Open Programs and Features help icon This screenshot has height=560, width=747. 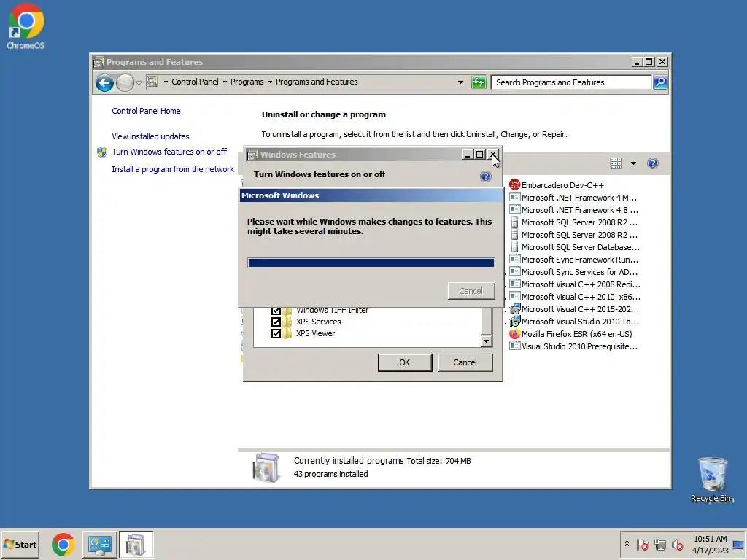(653, 163)
